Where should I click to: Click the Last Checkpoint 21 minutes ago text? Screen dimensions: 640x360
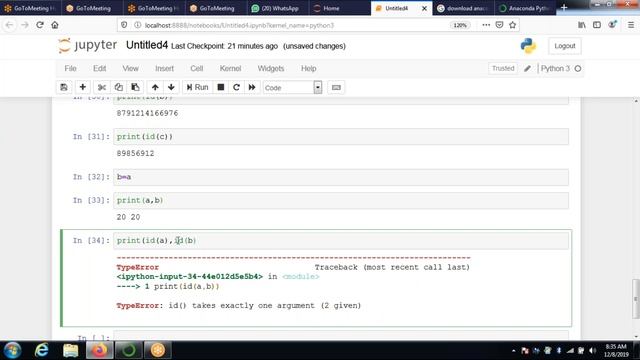[x=224, y=46]
